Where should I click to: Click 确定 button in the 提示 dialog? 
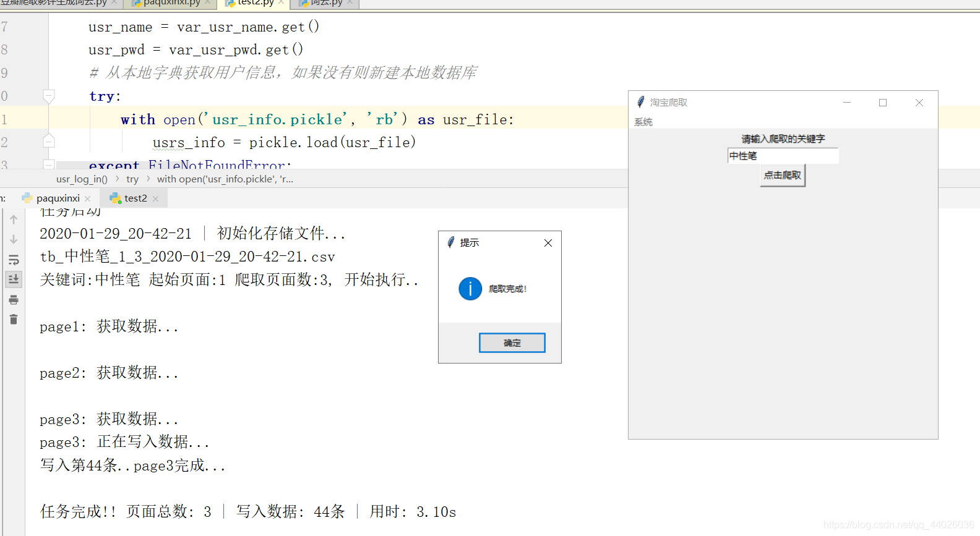512,343
